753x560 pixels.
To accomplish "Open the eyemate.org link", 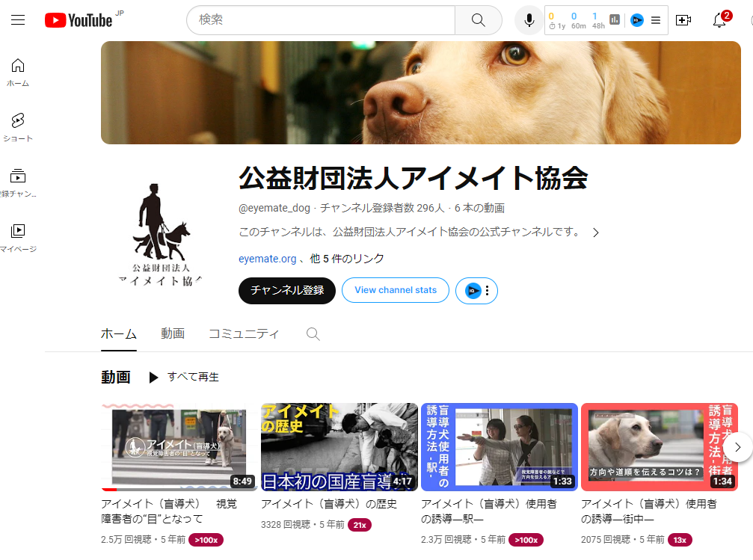I will coord(268,259).
